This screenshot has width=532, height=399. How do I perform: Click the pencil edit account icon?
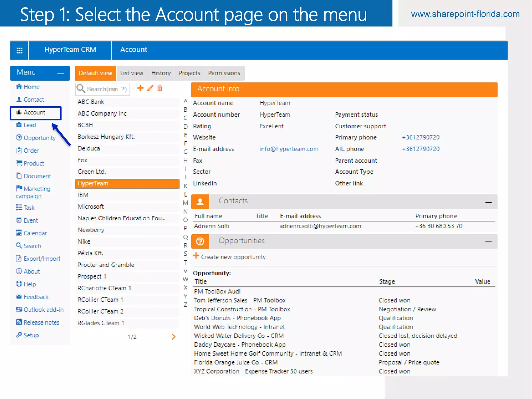150,88
